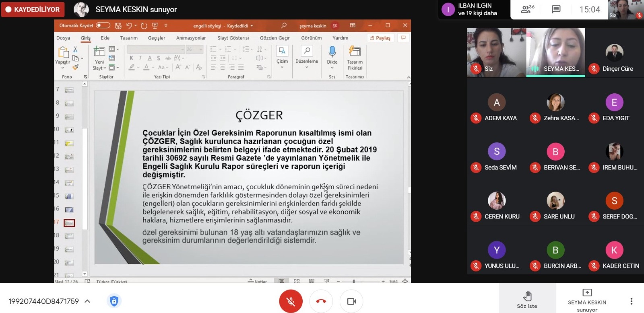Adjust the slide zoom slider
Screen dimensions: 644x313
(354, 281)
